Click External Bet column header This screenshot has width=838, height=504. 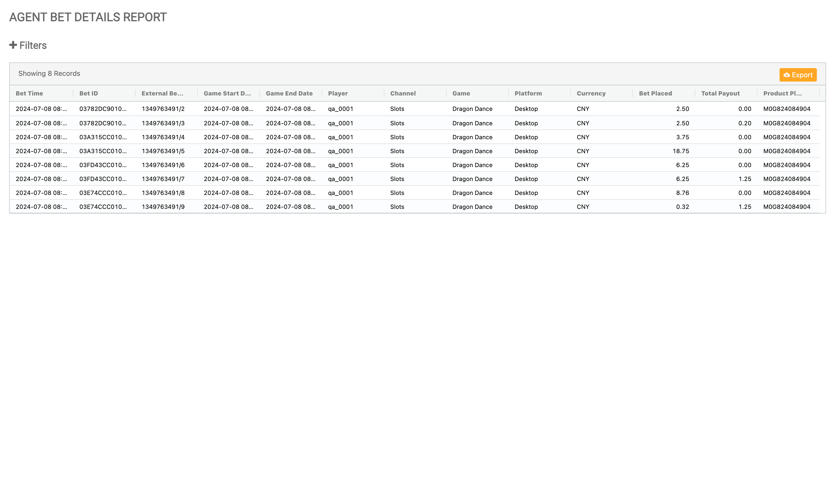pyautogui.click(x=162, y=93)
